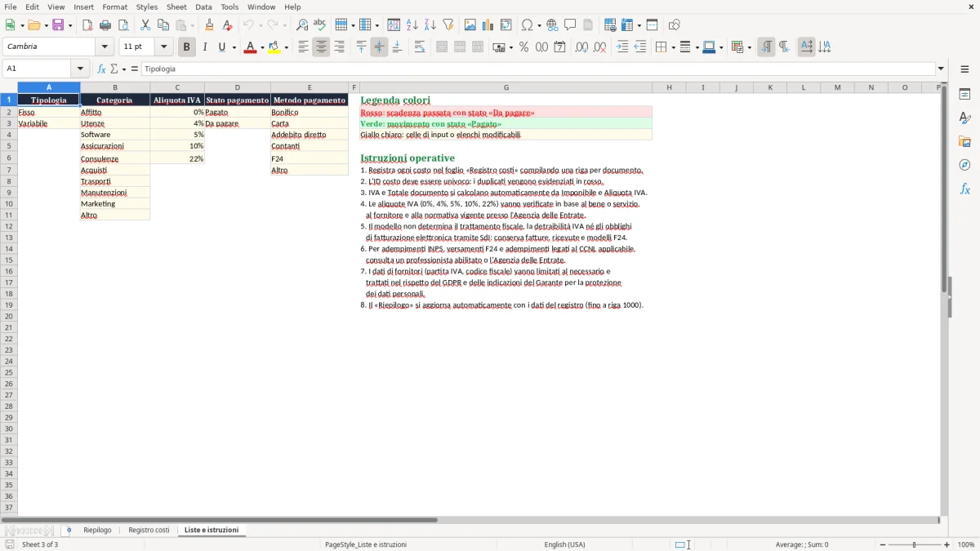Screen dimensions: 980x551
Task: Click formula input line showing Tipologia
Action: (538, 69)
